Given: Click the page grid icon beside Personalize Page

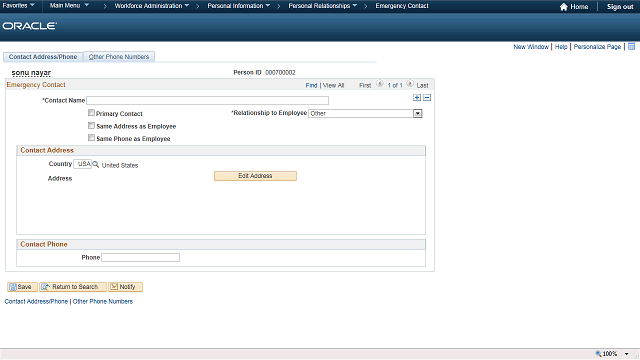Looking at the screenshot, I should (631, 47).
